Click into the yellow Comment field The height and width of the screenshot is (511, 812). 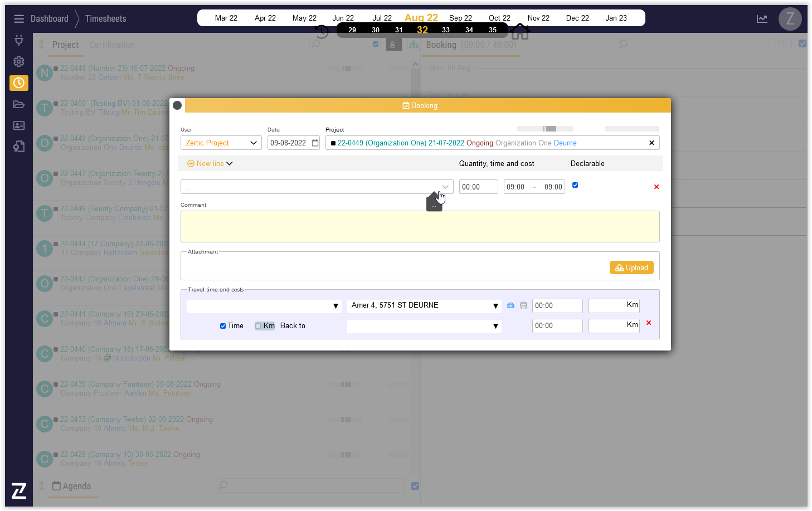420,227
